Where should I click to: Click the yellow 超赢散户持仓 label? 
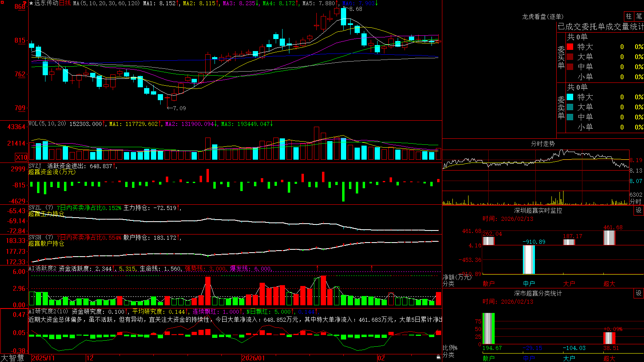(x=46, y=243)
